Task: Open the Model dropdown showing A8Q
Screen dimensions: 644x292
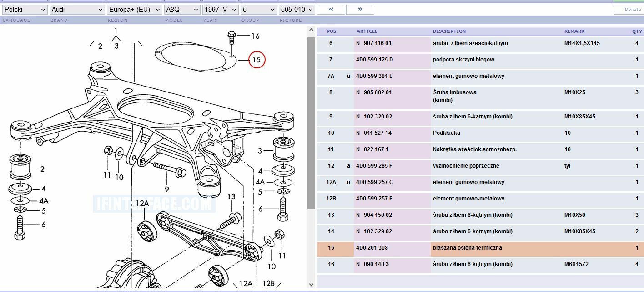Action: 182,9
